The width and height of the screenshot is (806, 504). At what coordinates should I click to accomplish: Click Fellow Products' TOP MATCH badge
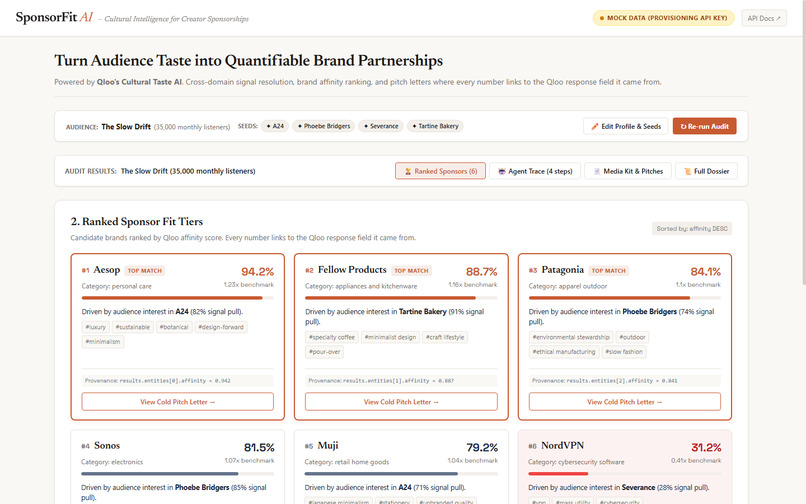pyautogui.click(x=411, y=271)
